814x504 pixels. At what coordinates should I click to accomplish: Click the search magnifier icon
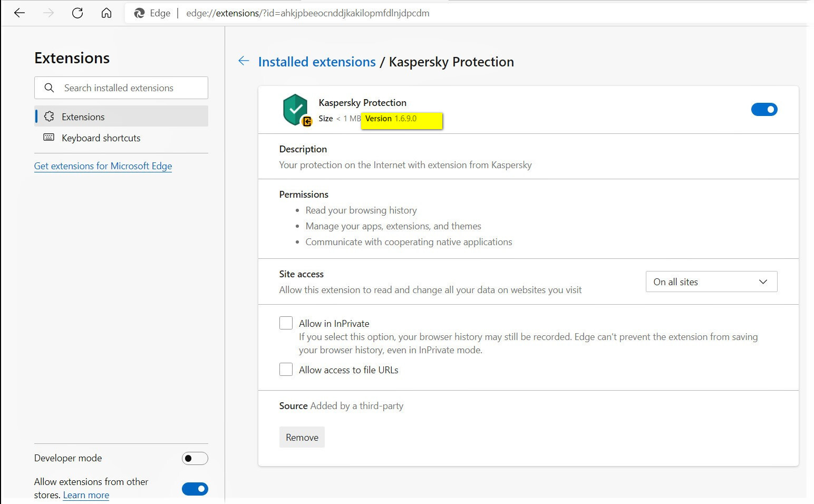49,88
